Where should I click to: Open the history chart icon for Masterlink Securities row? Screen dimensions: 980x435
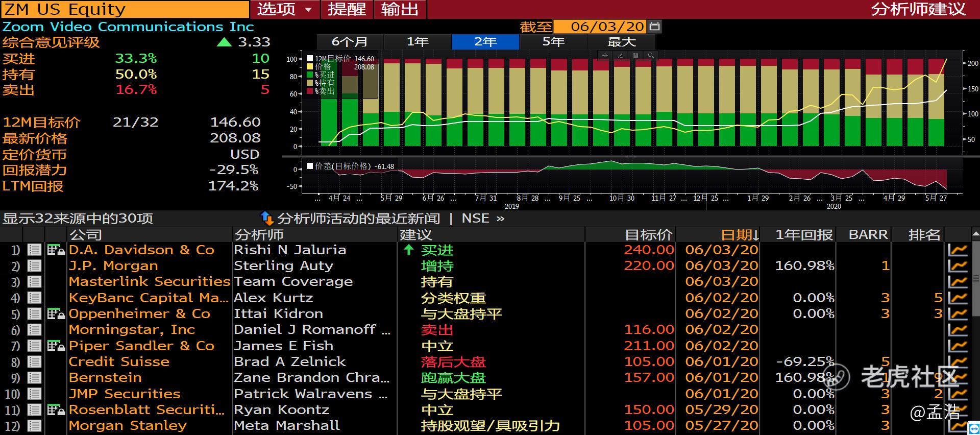(958, 281)
